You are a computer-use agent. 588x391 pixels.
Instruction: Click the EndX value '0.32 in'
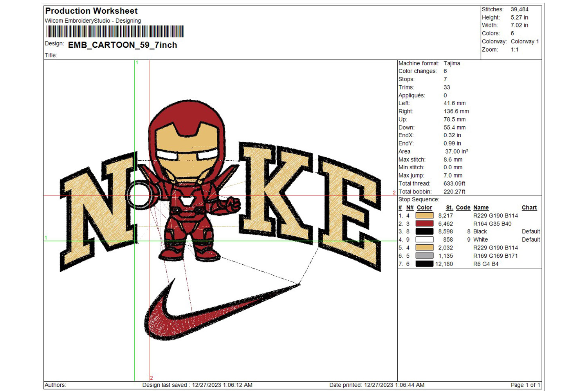(x=453, y=135)
